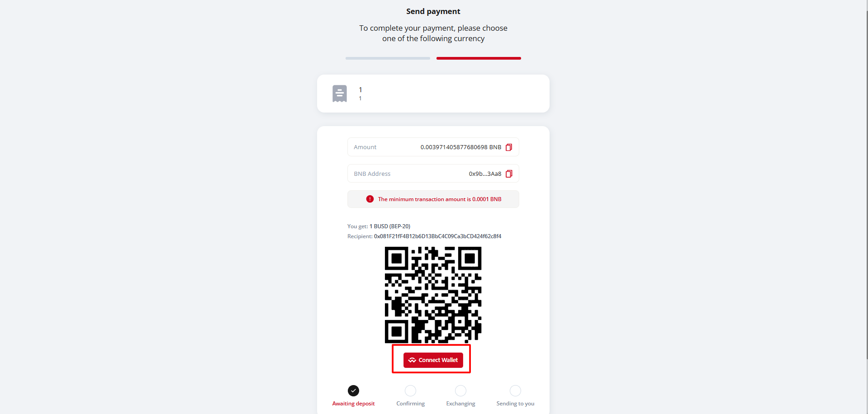Click the red second-step progress bar

click(x=479, y=58)
